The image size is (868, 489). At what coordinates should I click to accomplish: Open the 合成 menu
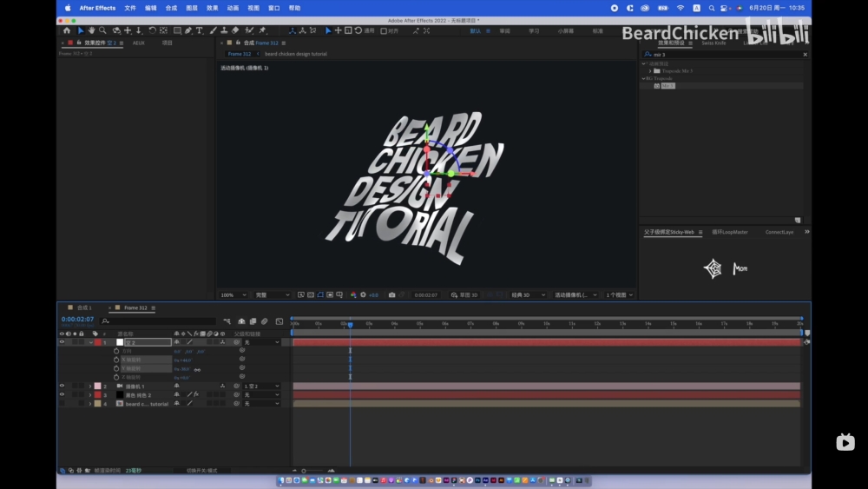[x=171, y=9]
